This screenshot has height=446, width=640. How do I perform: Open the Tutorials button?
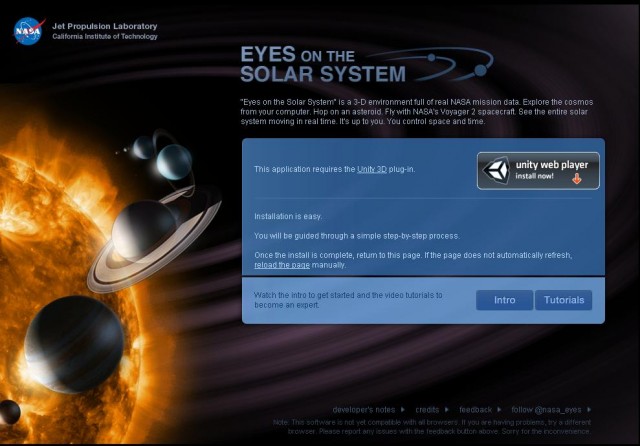pos(564,300)
